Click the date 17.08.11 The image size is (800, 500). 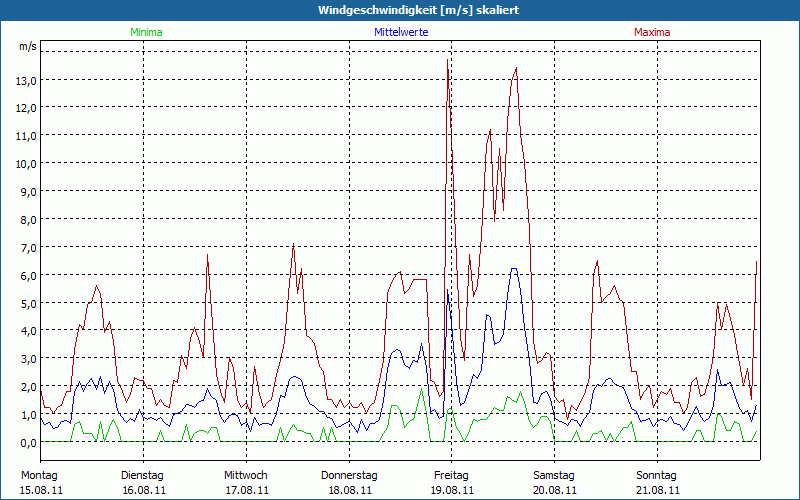247,490
